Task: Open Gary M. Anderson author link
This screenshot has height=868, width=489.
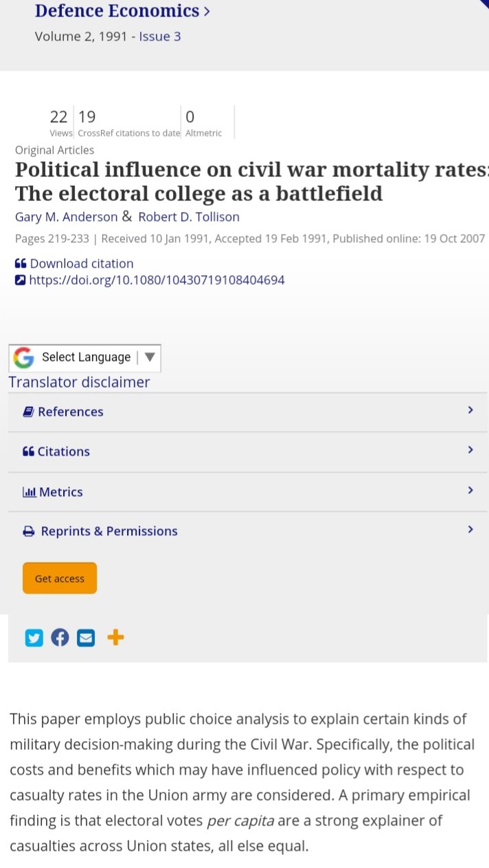Action: [66, 217]
